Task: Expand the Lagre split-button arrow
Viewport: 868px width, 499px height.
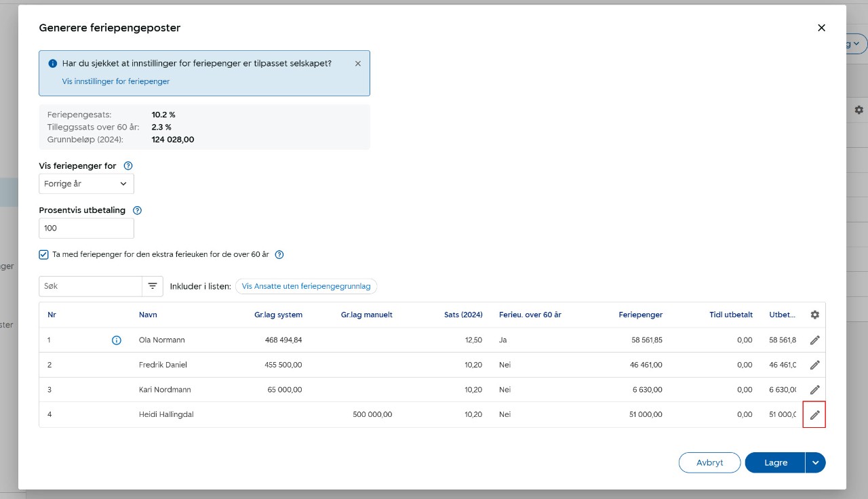Action: 816,462
